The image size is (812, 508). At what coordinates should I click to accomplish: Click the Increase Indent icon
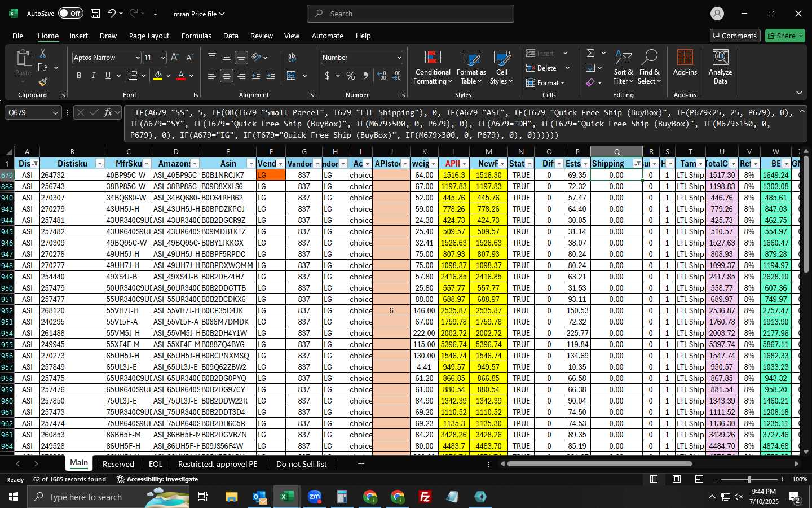click(x=271, y=76)
